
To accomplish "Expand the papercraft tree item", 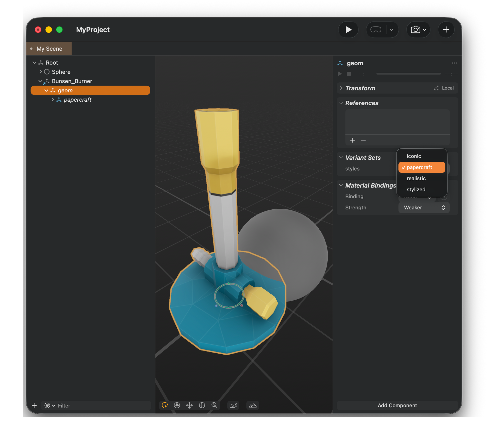I will pos(53,100).
